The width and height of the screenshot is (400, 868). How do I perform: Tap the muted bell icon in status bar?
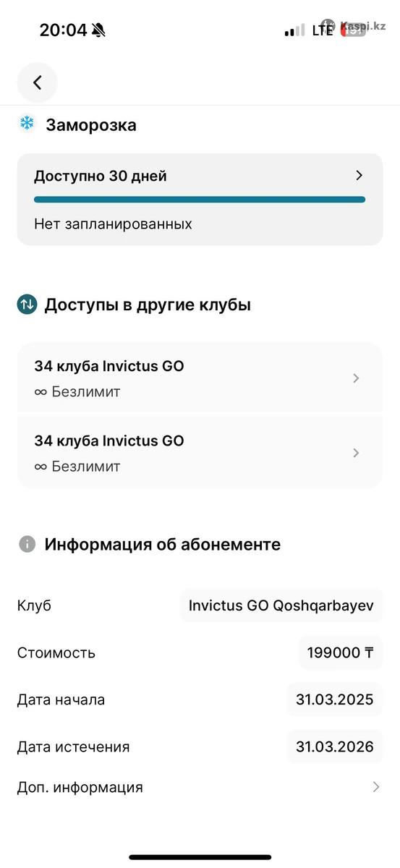[x=99, y=30]
